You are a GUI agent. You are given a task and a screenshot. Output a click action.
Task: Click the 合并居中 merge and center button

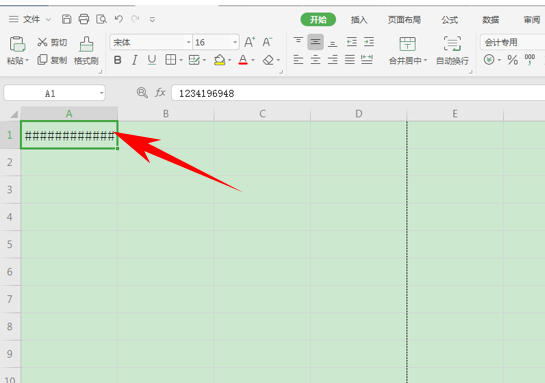[408, 51]
